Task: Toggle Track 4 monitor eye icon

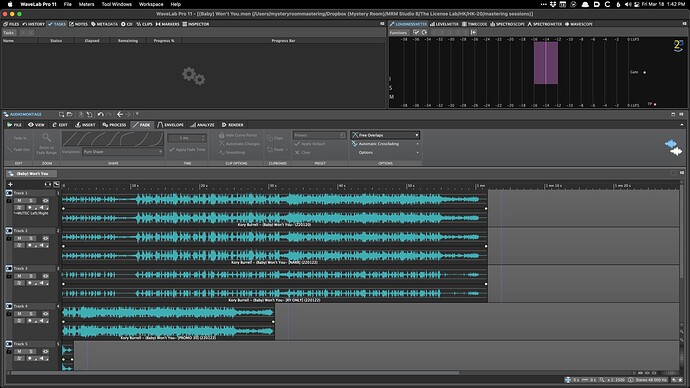Action: (x=45, y=314)
